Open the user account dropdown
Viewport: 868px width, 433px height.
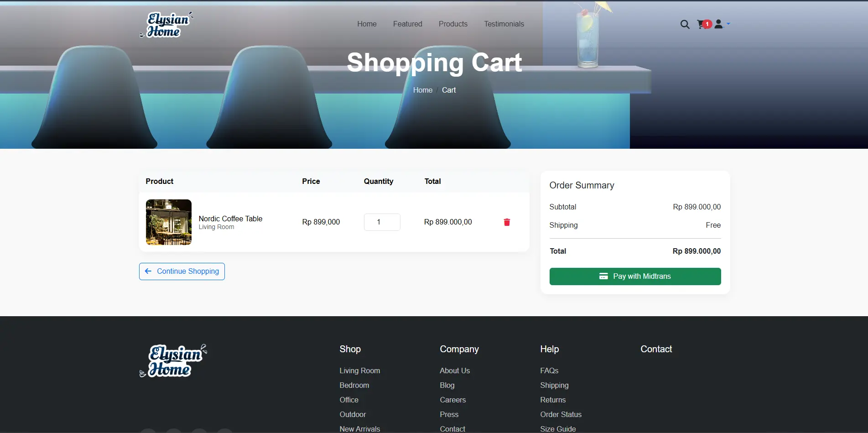(x=722, y=24)
